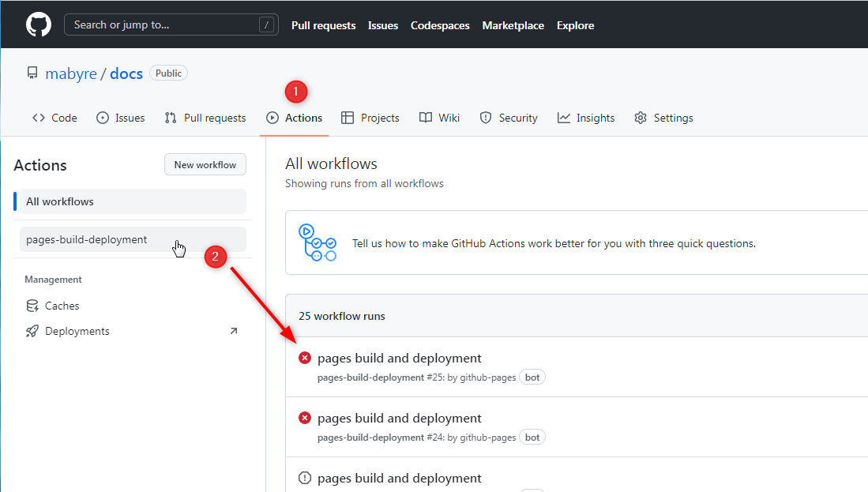The height and width of the screenshot is (492, 868).
Task: Click the GitHub Octocat logo
Action: point(39,25)
